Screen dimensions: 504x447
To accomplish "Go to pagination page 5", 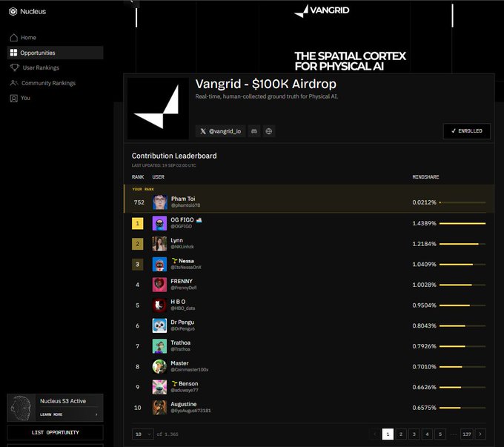I will 440,434.
